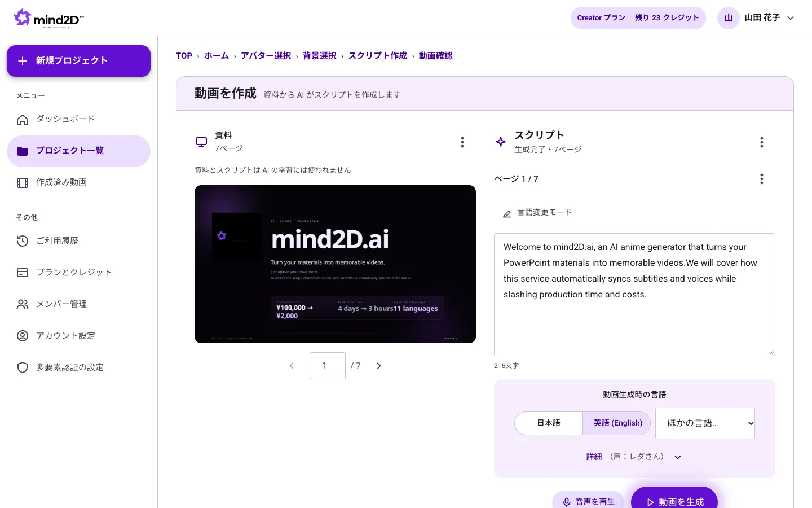The height and width of the screenshot is (508, 812).
Task: Go to next slide page arrow
Action: pyautogui.click(x=379, y=366)
